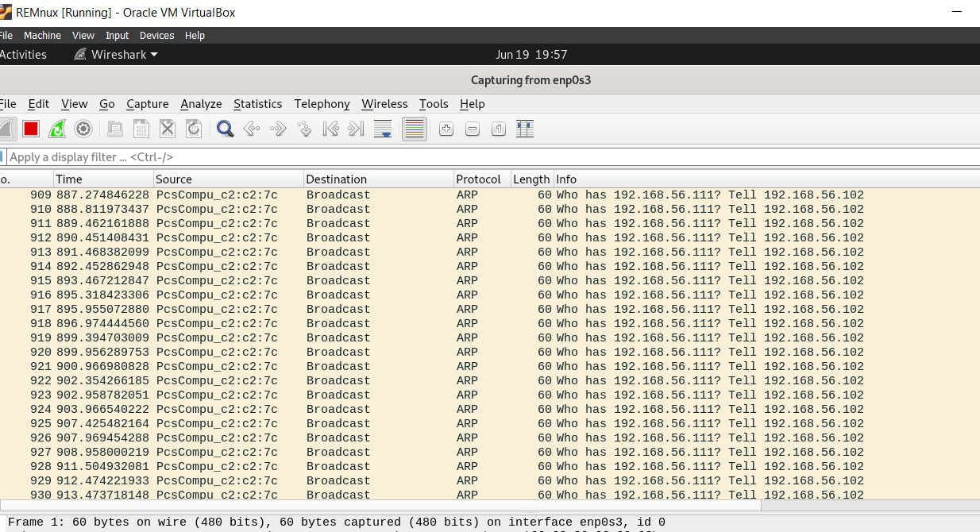Image resolution: width=980 pixels, height=532 pixels.
Task: Toggle auto-scroll to last packet
Action: tap(383, 129)
